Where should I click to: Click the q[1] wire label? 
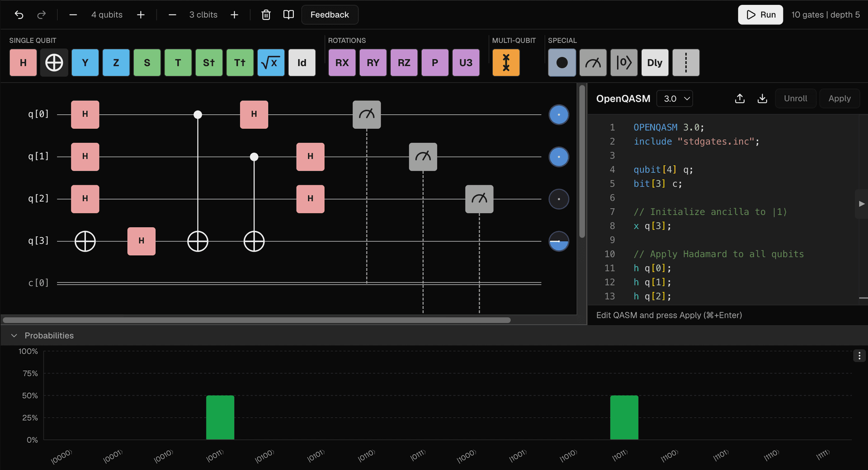tap(38, 156)
